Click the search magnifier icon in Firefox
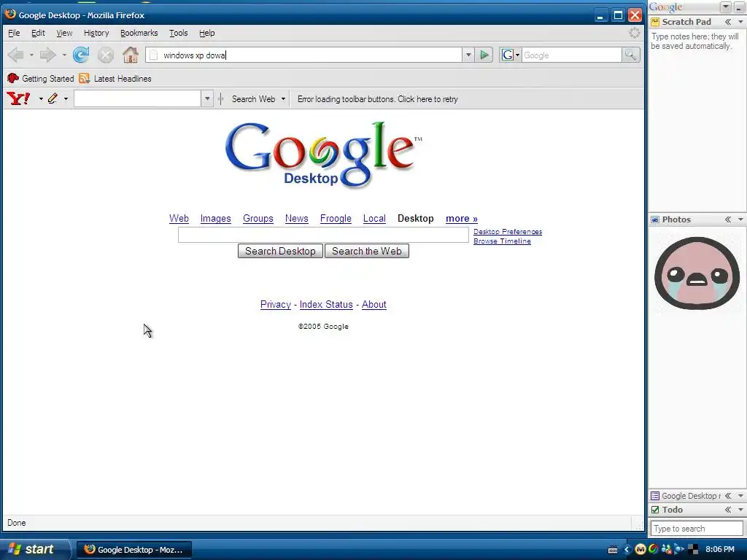This screenshot has height=560, width=747. pos(630,55)
